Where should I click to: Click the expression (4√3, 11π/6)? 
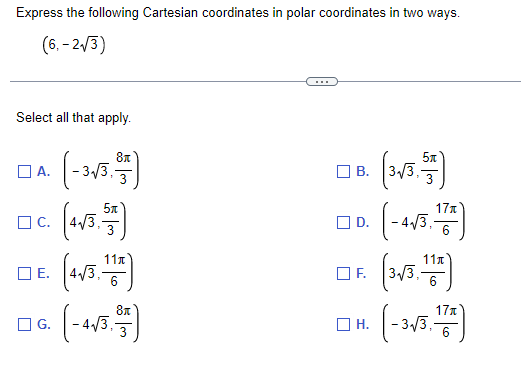[98, 272]
